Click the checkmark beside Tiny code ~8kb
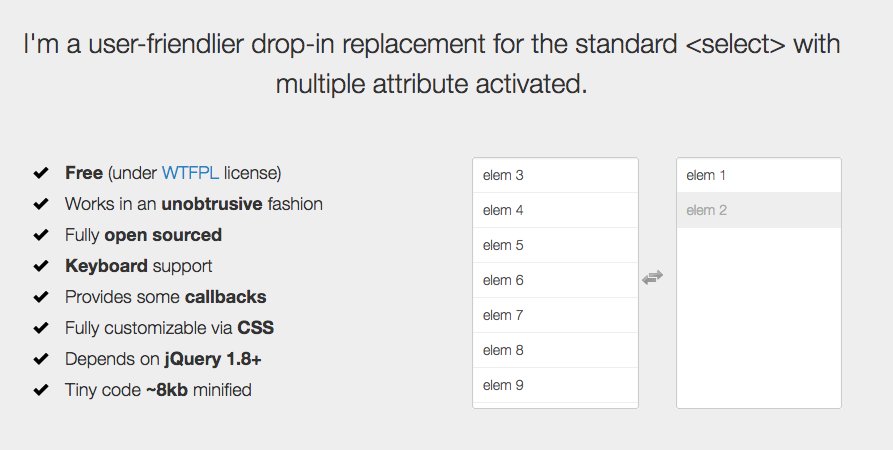 [x=41, y=390]
